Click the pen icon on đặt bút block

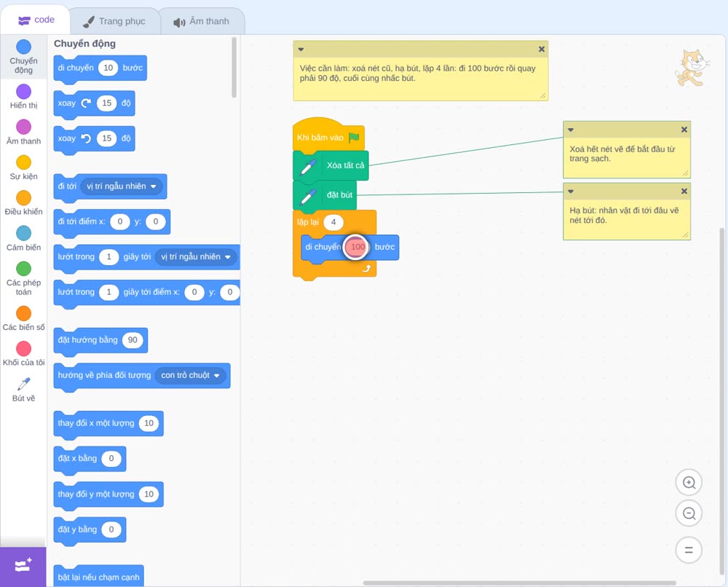point(308,196)
